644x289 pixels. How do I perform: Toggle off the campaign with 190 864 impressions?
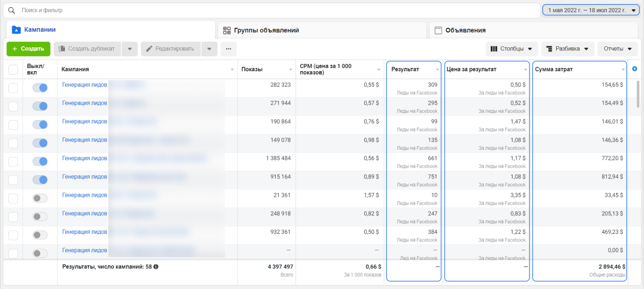[x=40, y=124]
